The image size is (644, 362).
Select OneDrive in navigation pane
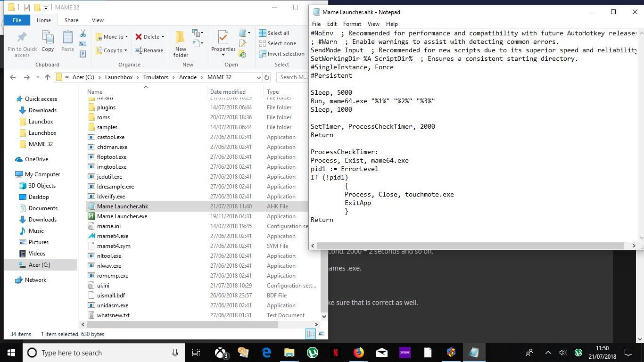point(38,159)
